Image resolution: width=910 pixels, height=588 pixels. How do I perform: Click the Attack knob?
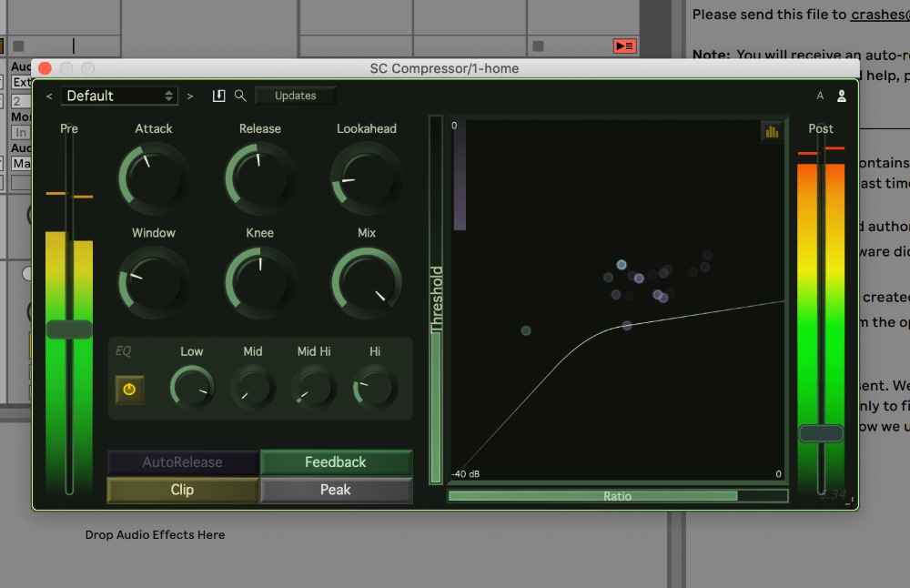[x=153, y=177]
